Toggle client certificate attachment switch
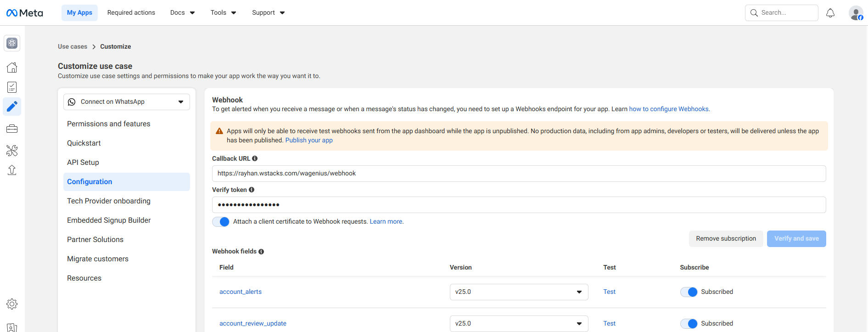Viewport: 868px width, 332px height. 221,222
